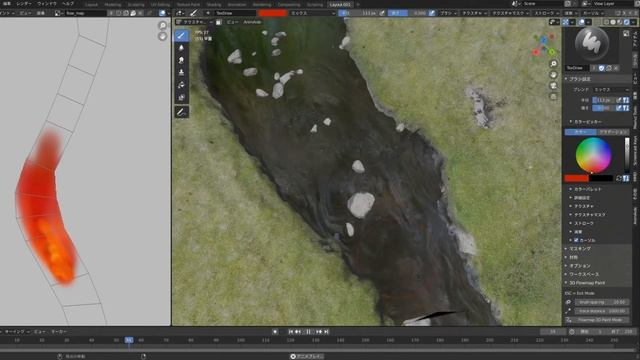This screenshot has height=360, width=640.
Task: Open viewport shading options dropdown
Action: (x=633, y=22)
